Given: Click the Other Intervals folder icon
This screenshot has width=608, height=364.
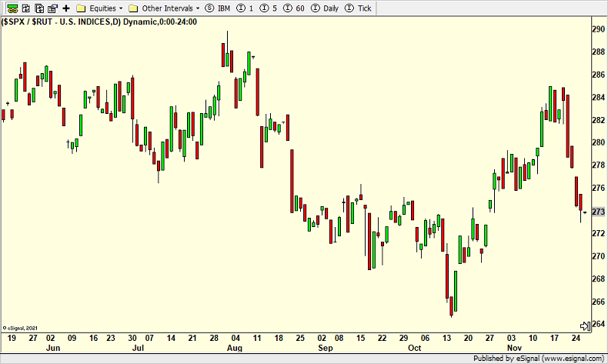Looking at the screenshot, I should tap(133, 8).
